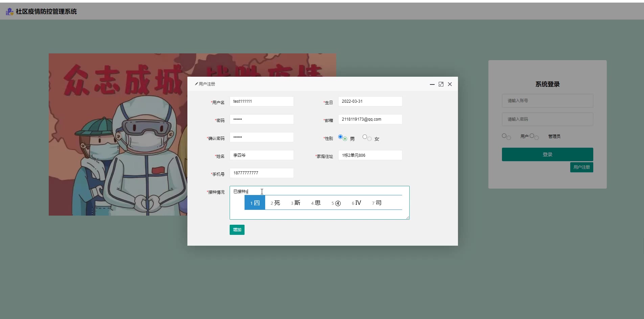Image resolution: width=644 pixels, height=319 pixels.
Task: Choose the 用户 role radio on login panel
Action: click(504, 136)
